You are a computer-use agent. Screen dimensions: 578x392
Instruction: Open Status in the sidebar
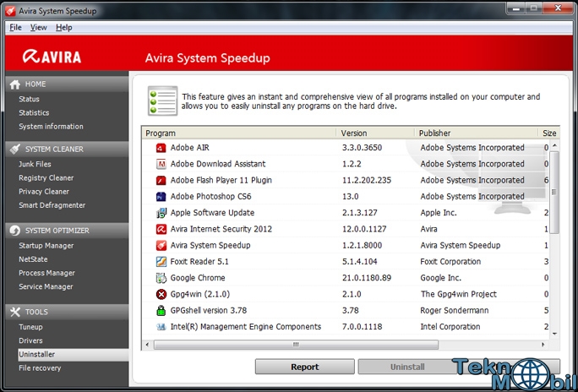[29, 99]
